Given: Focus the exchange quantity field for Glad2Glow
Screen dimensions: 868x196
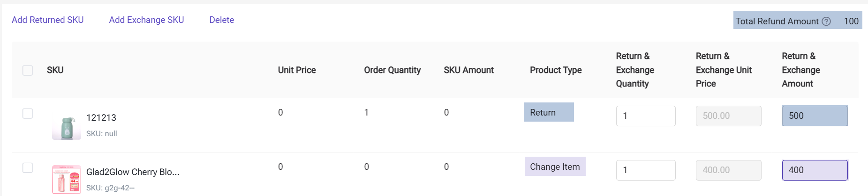Looking at the screenshot, I should click(x=645, y=170).
